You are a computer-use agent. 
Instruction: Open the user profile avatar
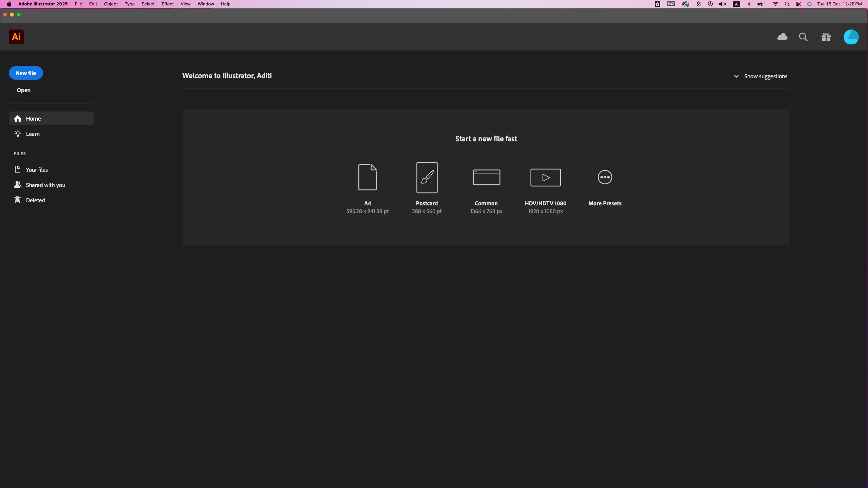pyautogui.click(x=851, y=37)
